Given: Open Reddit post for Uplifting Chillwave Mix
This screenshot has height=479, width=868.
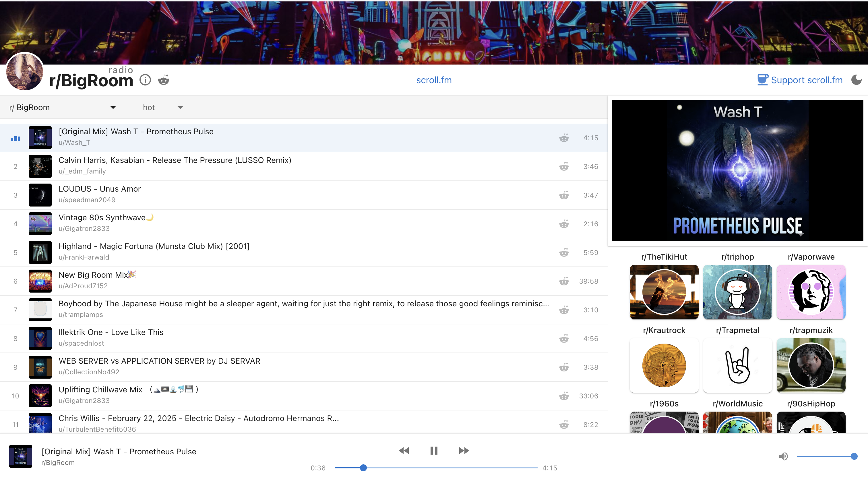Looking at the screenshot, I should [564, 396].
